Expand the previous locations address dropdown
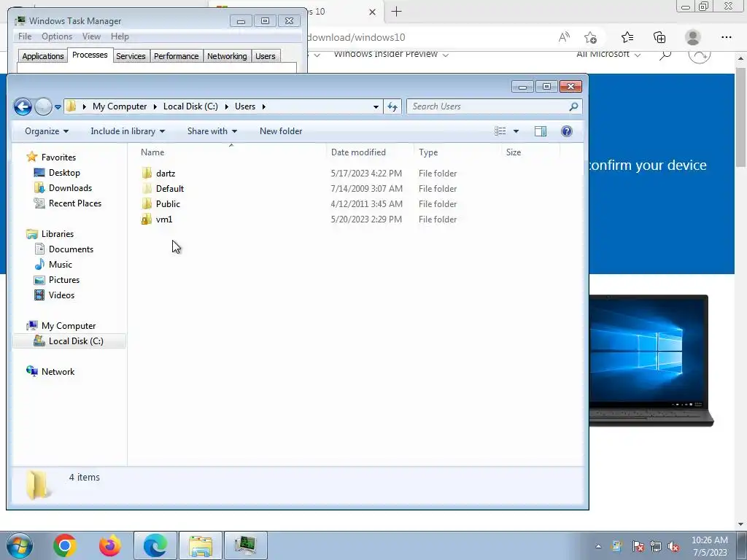This screenshot has height=560, width=747. coord(376,106)
